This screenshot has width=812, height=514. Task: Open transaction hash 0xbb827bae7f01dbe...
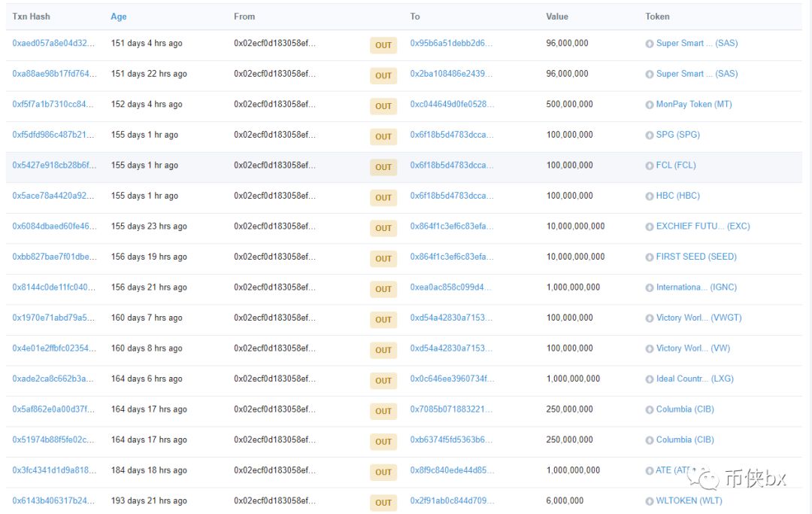point(54,257)
